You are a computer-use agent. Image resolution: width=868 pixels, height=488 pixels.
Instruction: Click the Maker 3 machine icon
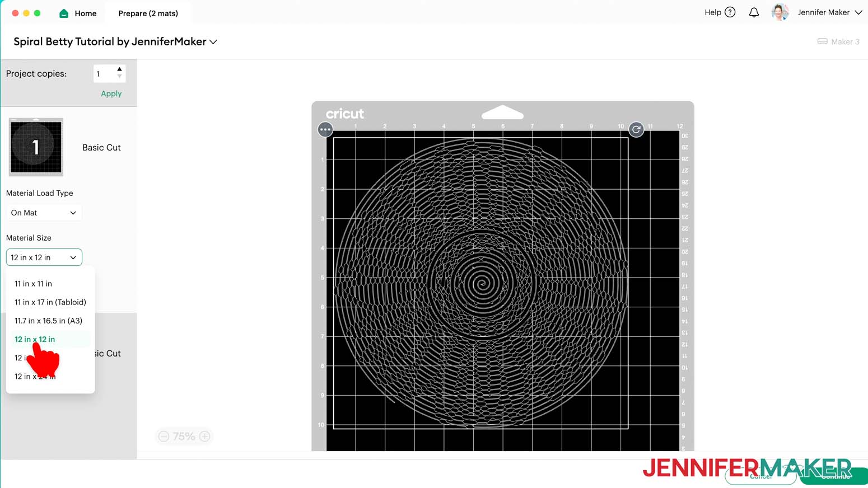tap(822, 41)
